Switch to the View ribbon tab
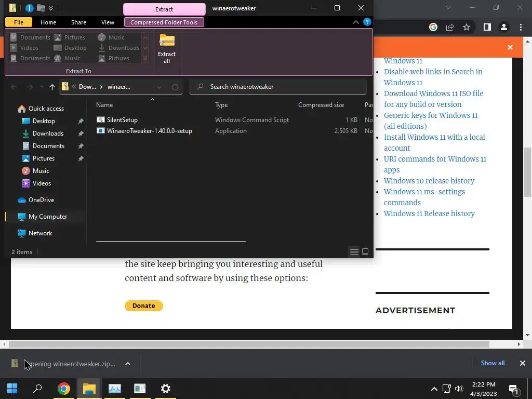The image size is (532, 399). click(108, 22)
